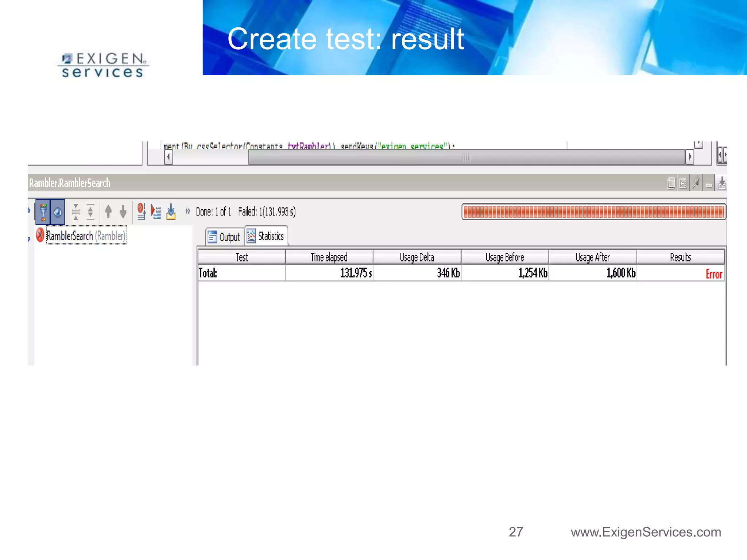Viewport: 747px width, 560px height.
Task: Click rerun failed tests icon
Action: point(141,211)
